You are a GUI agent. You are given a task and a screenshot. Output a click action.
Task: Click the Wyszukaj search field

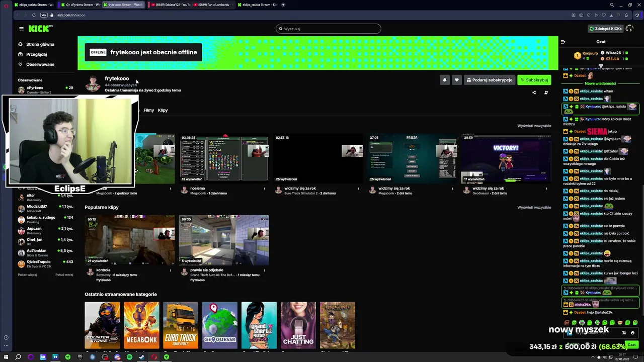(x=329, y=29)
